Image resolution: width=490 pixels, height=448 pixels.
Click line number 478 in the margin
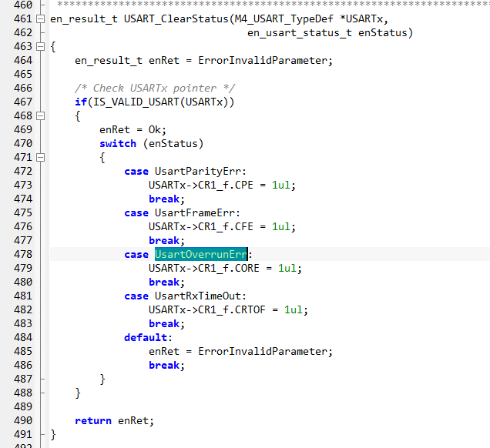[x=23, y=255]
